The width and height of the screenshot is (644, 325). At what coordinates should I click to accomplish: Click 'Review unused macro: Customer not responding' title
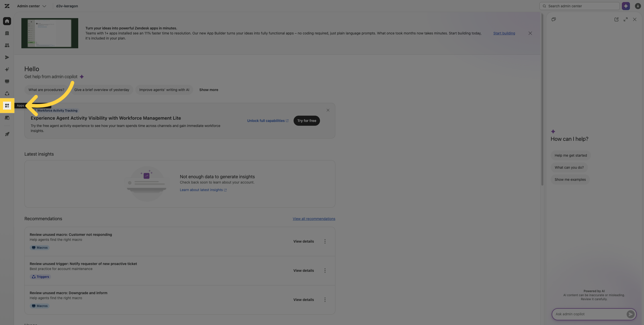click(71, 235)
